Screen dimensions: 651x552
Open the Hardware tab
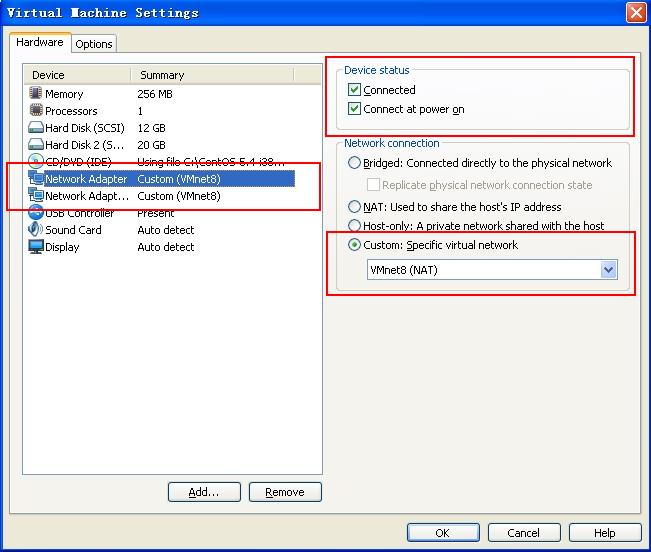pos(40,43)
